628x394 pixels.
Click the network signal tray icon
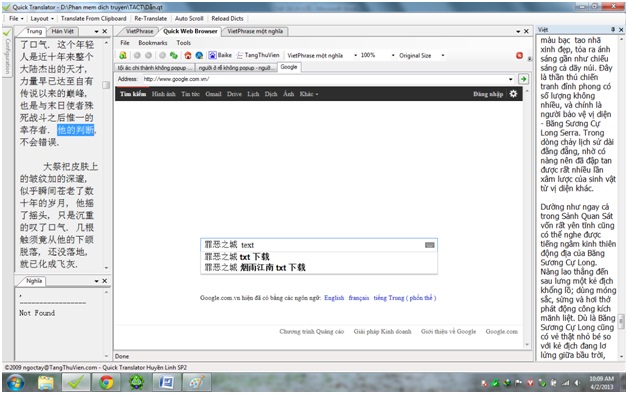point(566,383)
